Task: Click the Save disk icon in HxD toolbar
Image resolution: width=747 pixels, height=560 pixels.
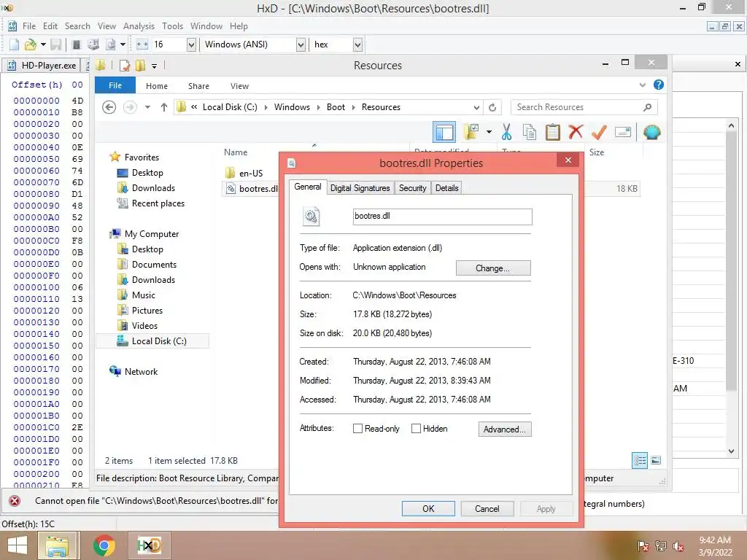Action: pos(55,44)
